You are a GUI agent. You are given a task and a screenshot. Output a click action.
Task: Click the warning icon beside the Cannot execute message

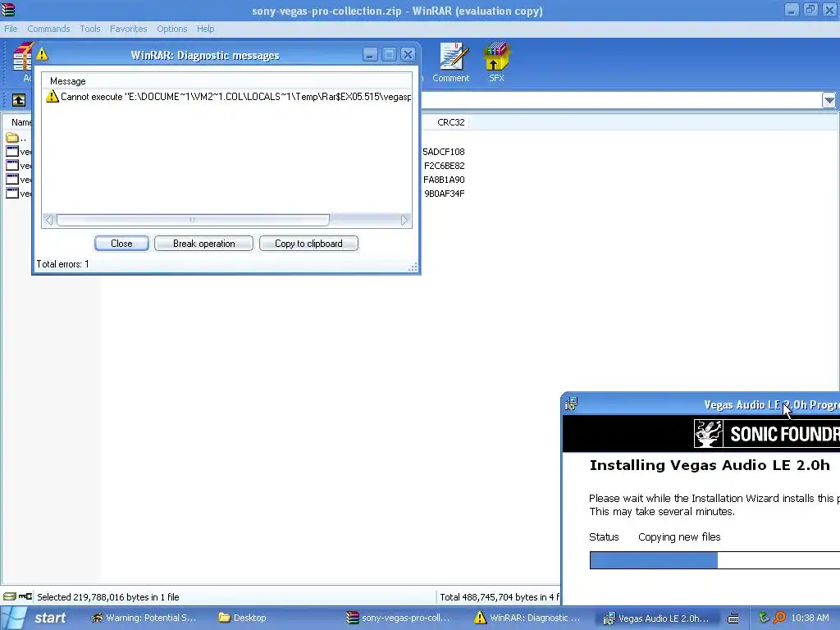coord(52,97)
